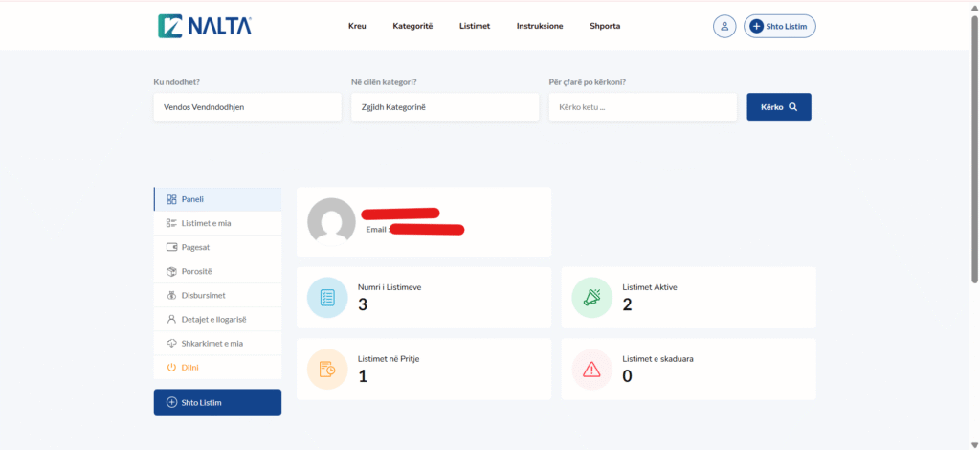Viewport: 980px width, 450px height.
Task: Click the Shto Listim button in header
Action: point(780,26)
